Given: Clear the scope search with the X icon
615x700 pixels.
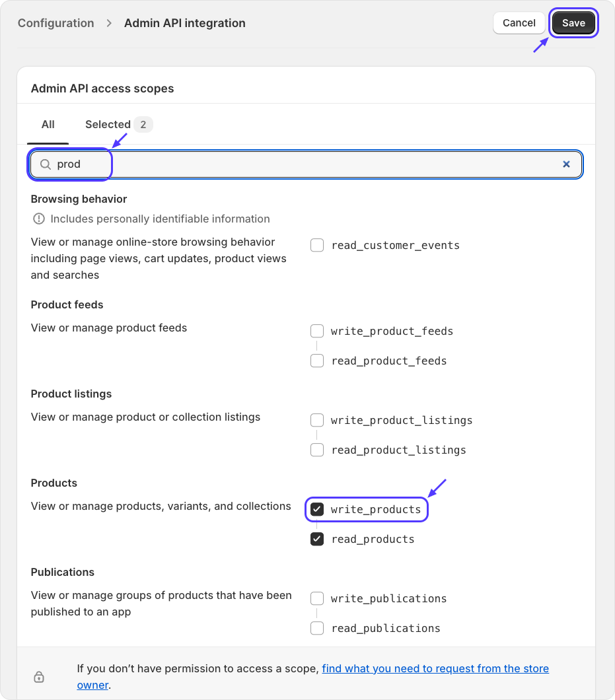Looking at the screenshot, I should coord(566,164).
